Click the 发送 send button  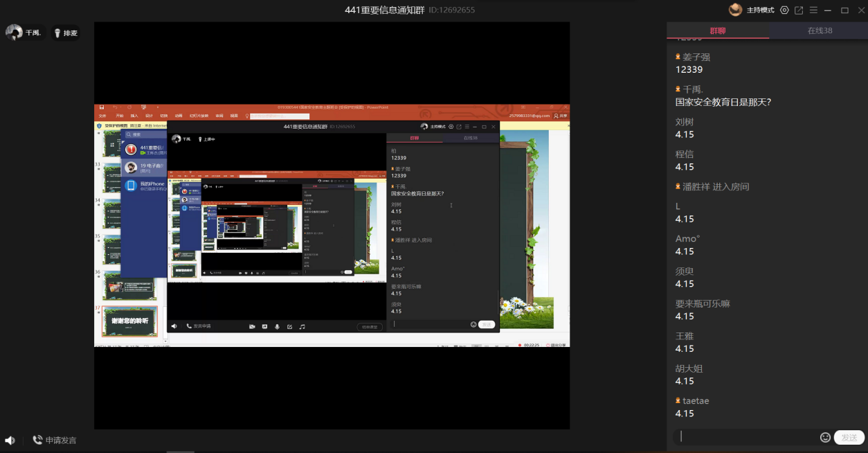[849, 437]
